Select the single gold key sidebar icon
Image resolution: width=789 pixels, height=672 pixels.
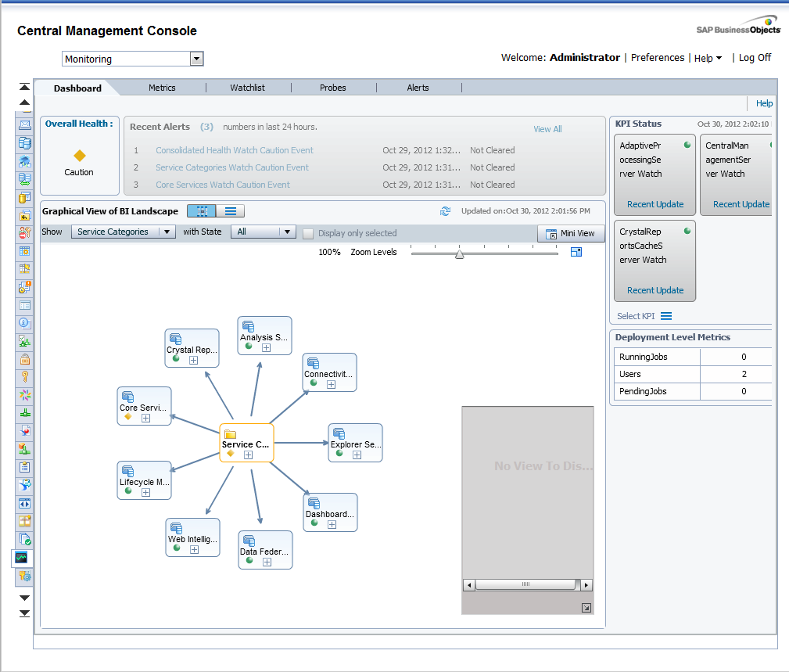[25, 376]
